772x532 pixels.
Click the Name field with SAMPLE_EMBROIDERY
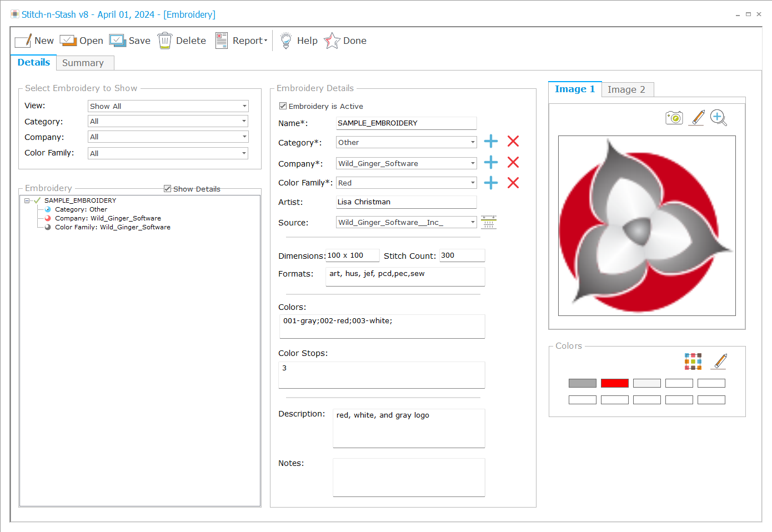[407, 123]
